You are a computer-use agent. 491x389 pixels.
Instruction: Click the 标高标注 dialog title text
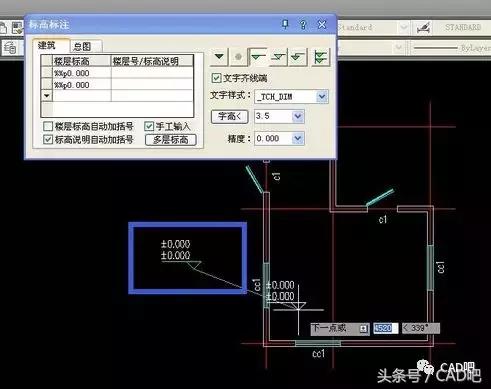click(49, 24)
